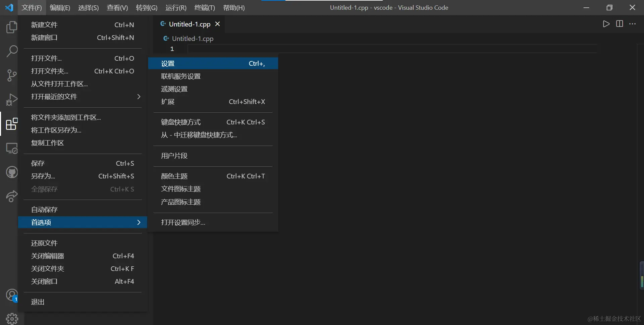
Task: Open the 文件(F) menu
Action: (x=32, y=7)
